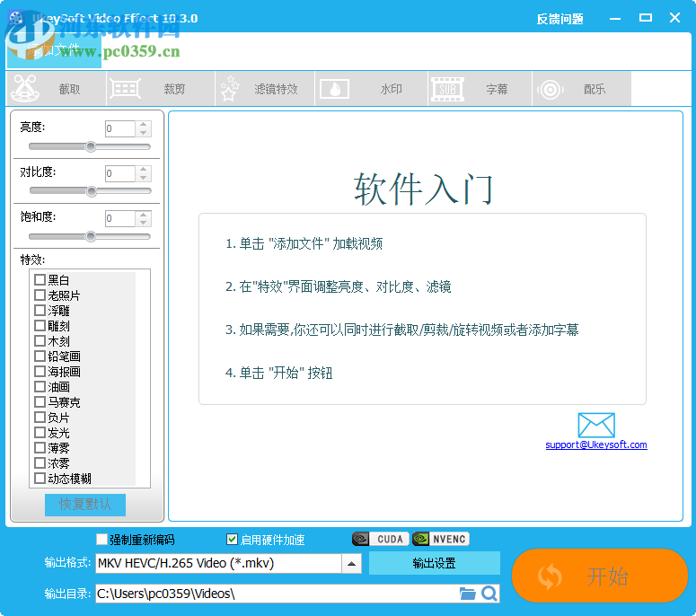
Task: Open 输出设置 output settings
Action: 434,563
